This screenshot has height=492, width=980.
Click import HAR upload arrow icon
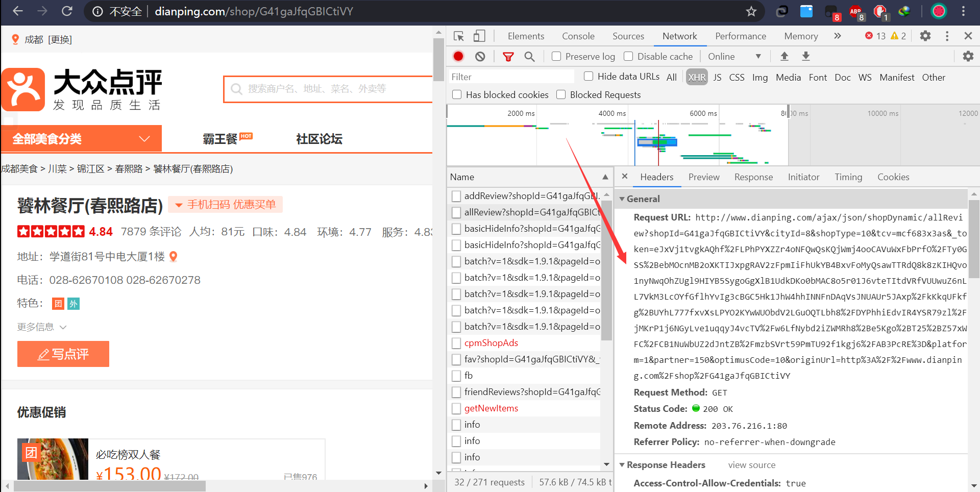tap(785, 57)
